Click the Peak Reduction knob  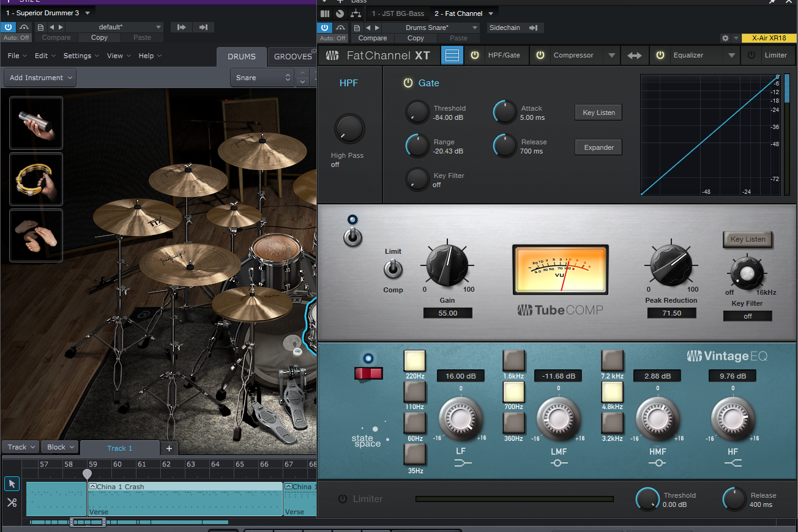671,265
